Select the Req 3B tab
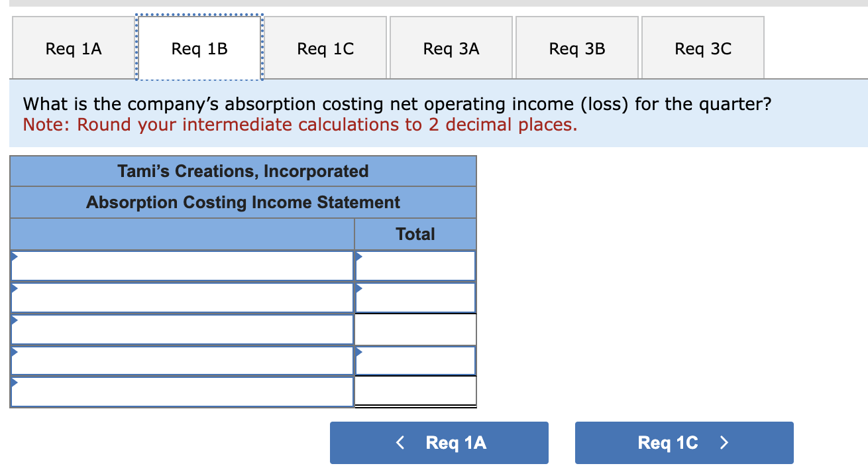The image size is (868, 476). click(577, 47)
